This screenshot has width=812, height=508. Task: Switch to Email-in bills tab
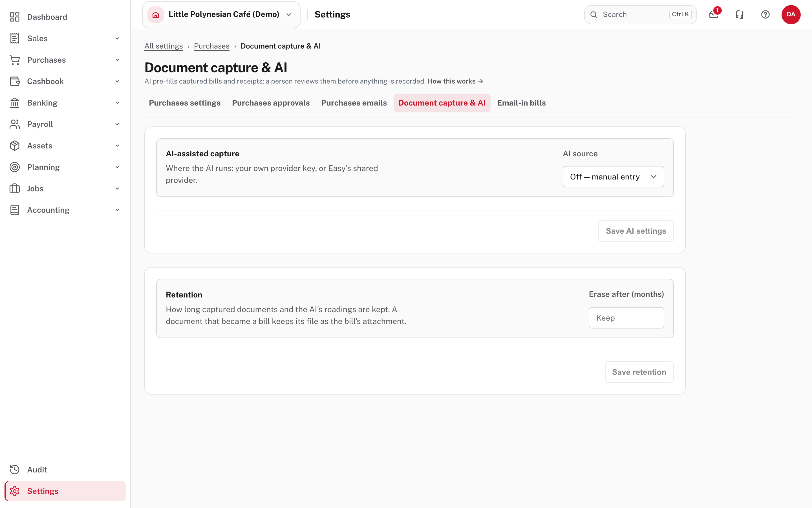point(521,103)
